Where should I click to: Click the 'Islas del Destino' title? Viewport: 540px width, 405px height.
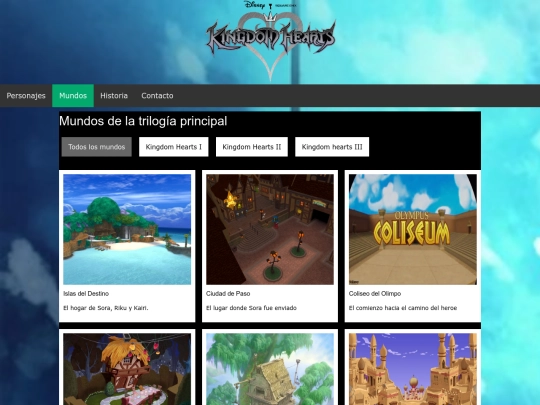(x=86, y=294)
